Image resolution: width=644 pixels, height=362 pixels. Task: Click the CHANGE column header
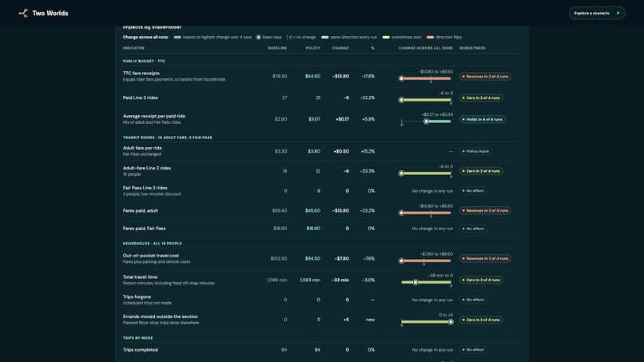(340, 48)
